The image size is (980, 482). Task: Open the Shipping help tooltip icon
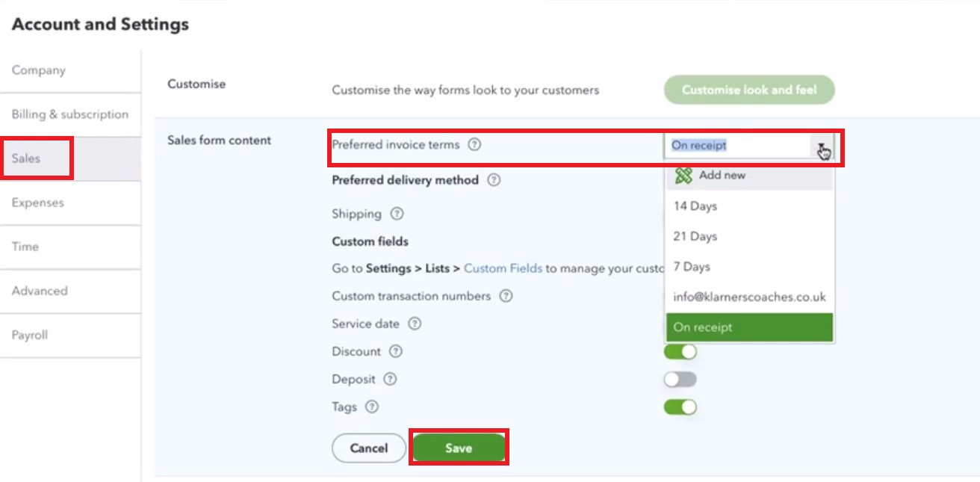point(397,214)
